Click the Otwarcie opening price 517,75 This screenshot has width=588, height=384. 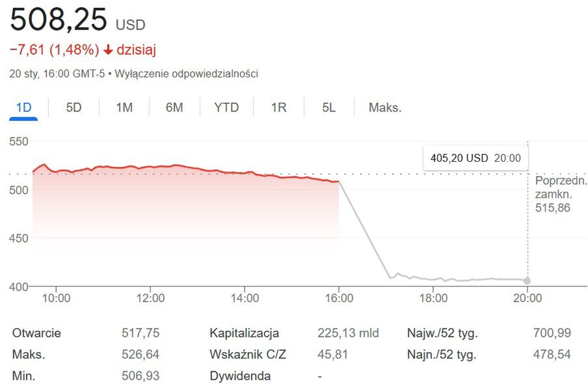click(x=140, y=333)
